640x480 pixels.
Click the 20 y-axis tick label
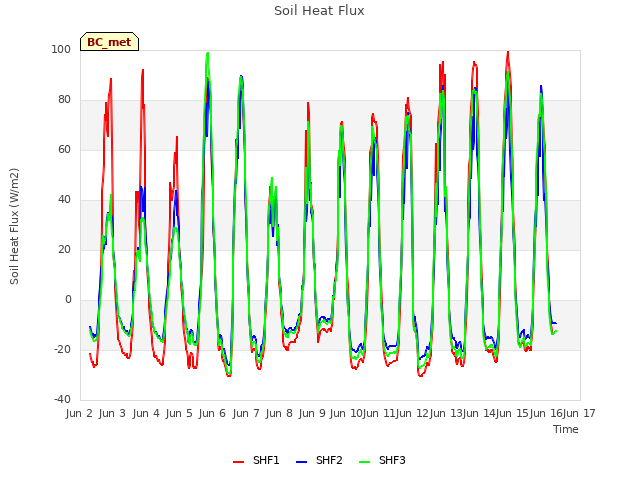click(64, 250)
